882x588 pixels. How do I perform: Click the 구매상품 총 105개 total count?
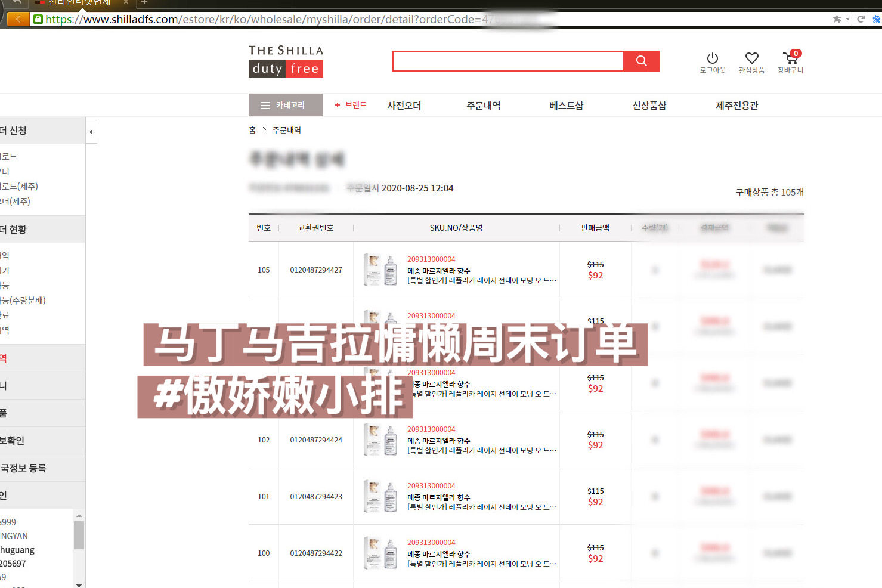coord(770,192)
